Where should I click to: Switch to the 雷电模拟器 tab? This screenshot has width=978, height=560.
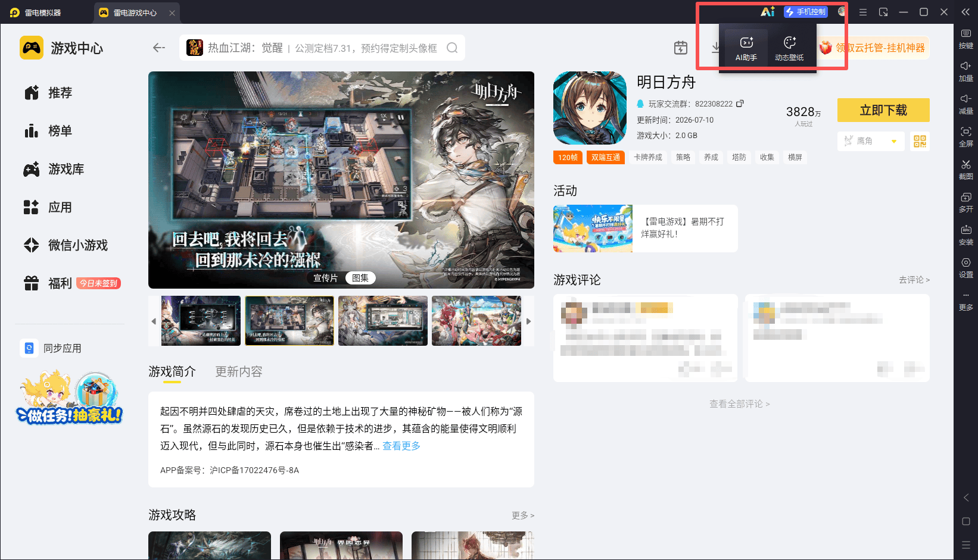[x=36, y=12]
